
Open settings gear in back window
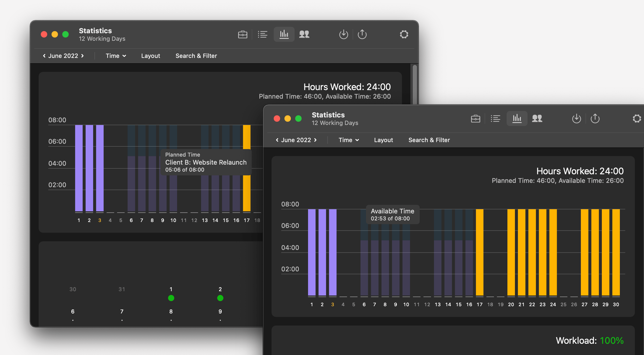tap(404, 34)
